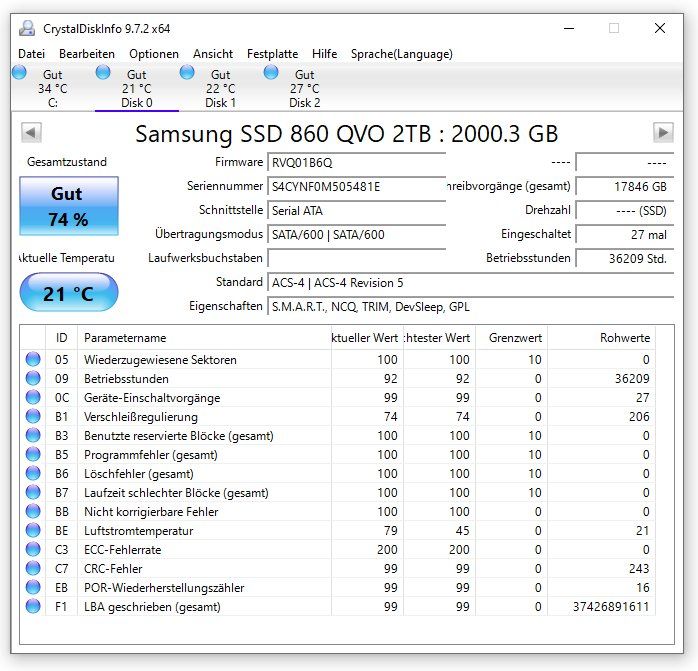Image resolution: width=698 pixels, height=671 pixels.
Task: Click status icon of row B7 Laufzeit schlechter Blöcke
Action: (33, 492)
